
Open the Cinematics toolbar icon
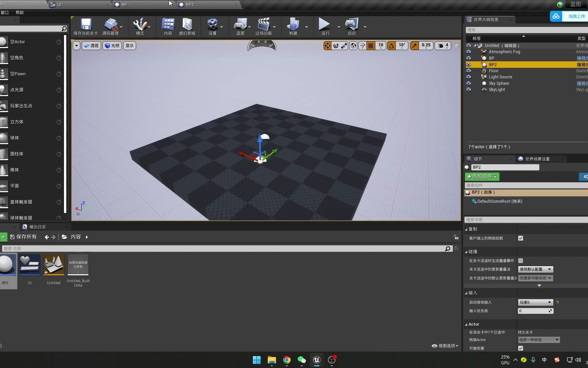tap(264, 27)
